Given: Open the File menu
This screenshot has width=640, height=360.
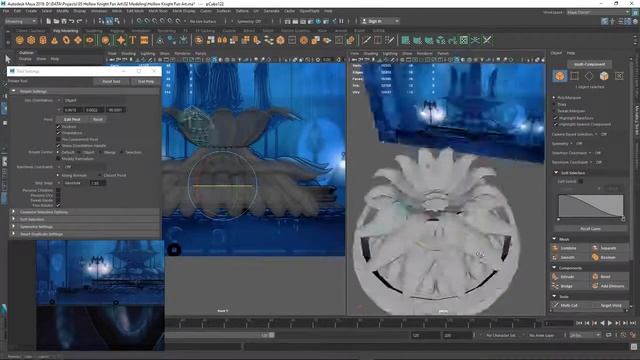Looking at the screenshot, I should point(6,11).
